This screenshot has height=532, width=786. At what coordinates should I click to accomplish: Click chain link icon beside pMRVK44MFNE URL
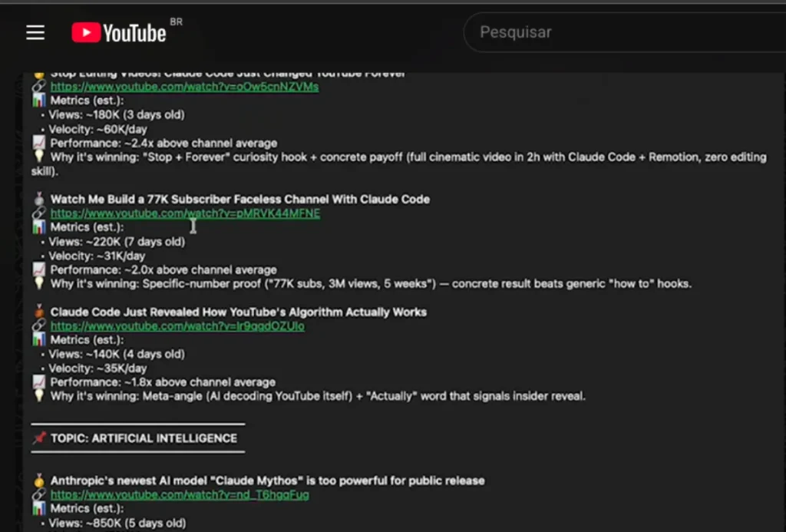pos(39,213)
